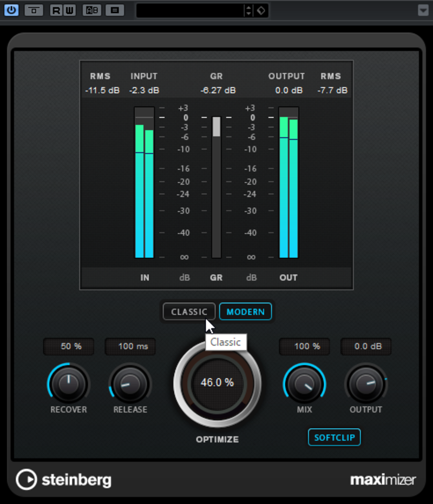Click the MIX label text
433x504 pixels.
tap(304, 409)
